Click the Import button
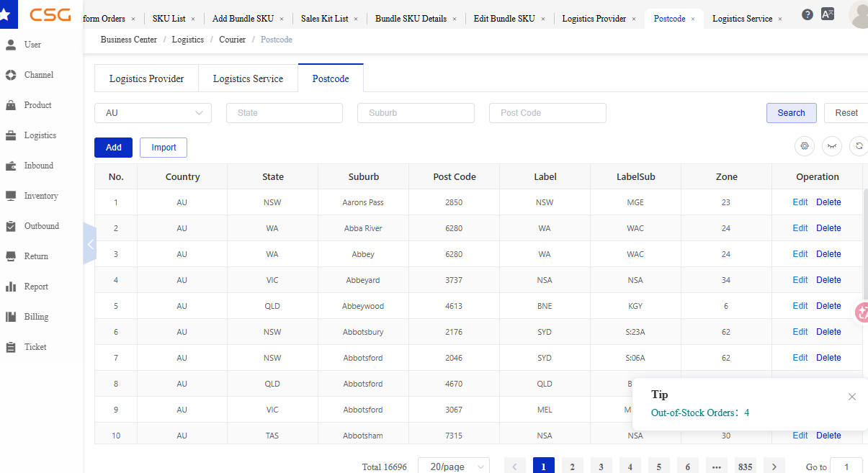Screen dimensions: 868x473 tap(164, 148)
